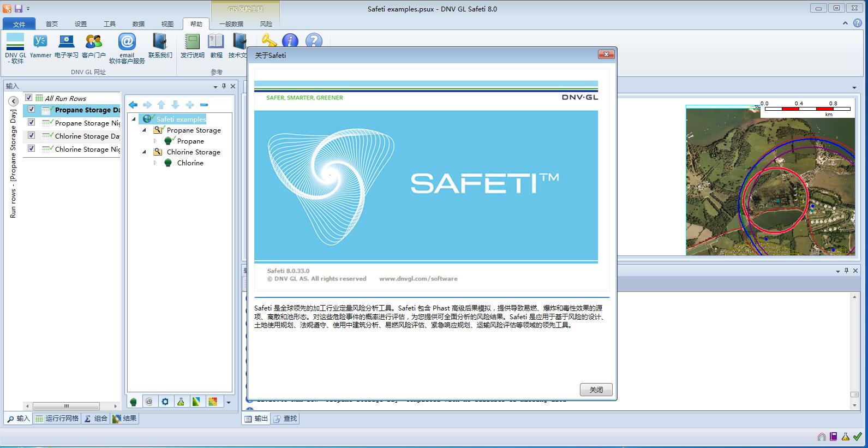The width and height of the screenshot is (868, 448).
Task: Uncheck the Propane Storage Day row
Action: coord(32,109)
